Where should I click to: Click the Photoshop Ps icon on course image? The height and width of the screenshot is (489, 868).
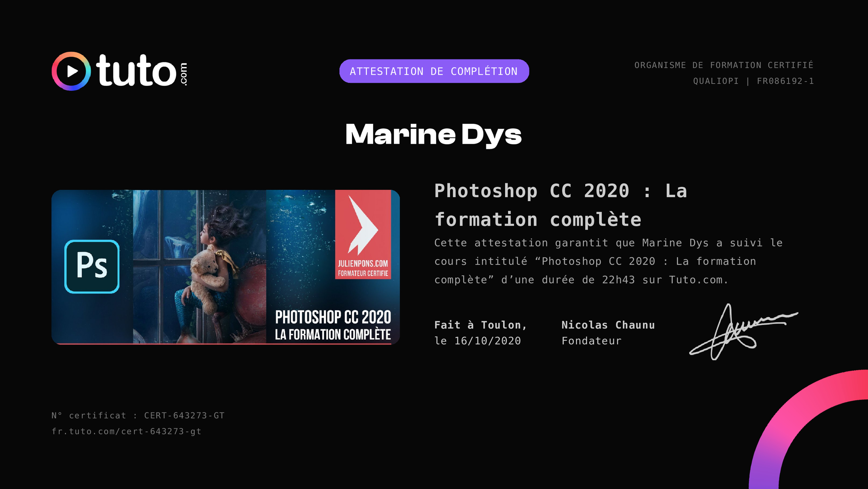point(92,266)
